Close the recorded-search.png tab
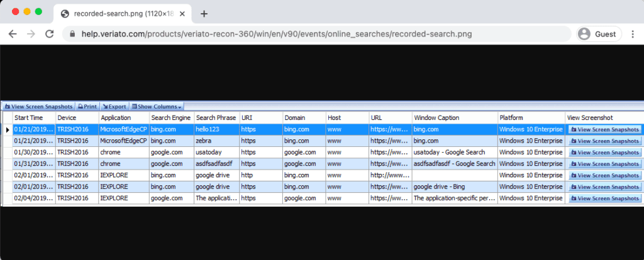644x260 pixels. tap(182, 14)
